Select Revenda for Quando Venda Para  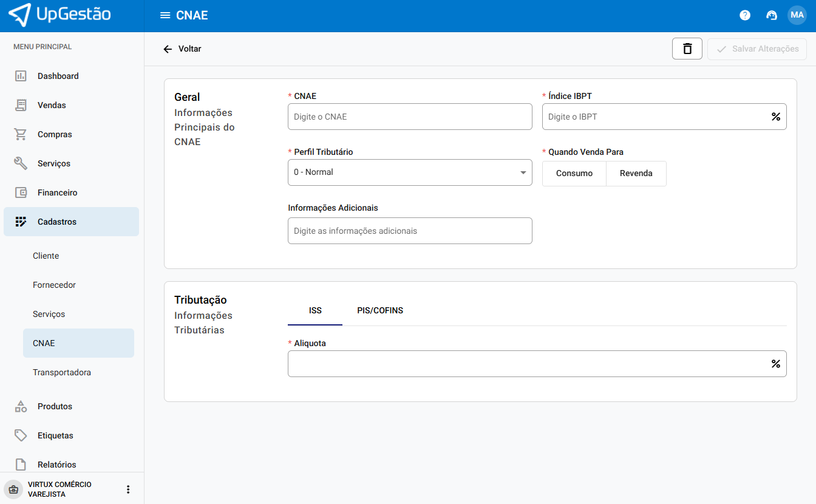(x=636, y=174)
